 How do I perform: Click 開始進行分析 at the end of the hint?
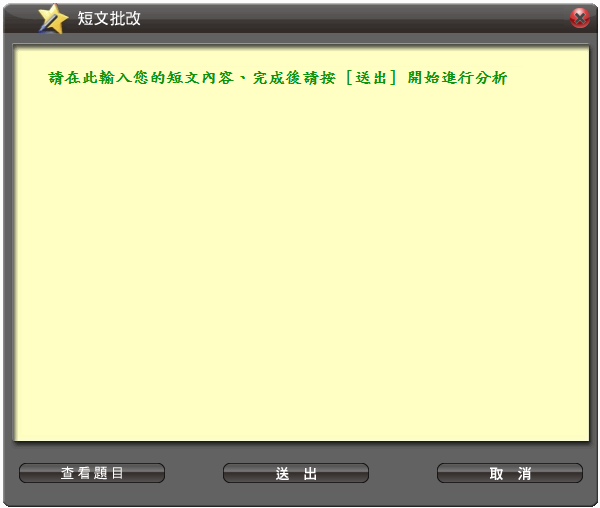[457, 78]
